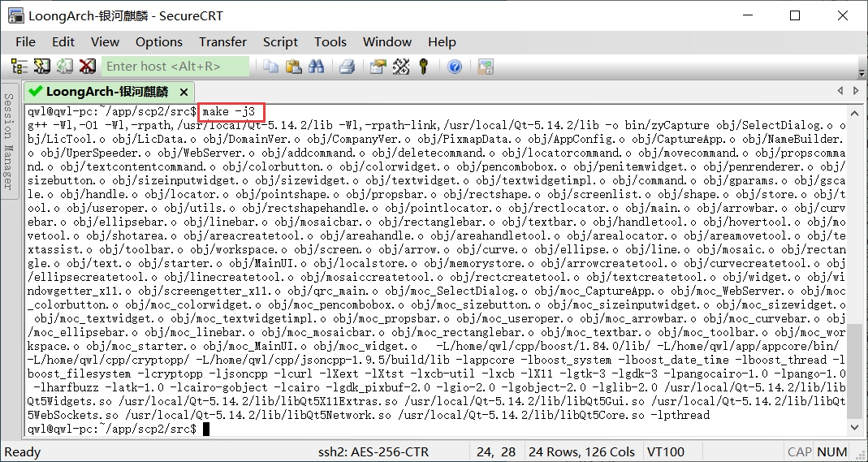This screenshot has width=868, height=462.
Task: Open the Session Manager toolbar icon
Action: click(19, 67)
